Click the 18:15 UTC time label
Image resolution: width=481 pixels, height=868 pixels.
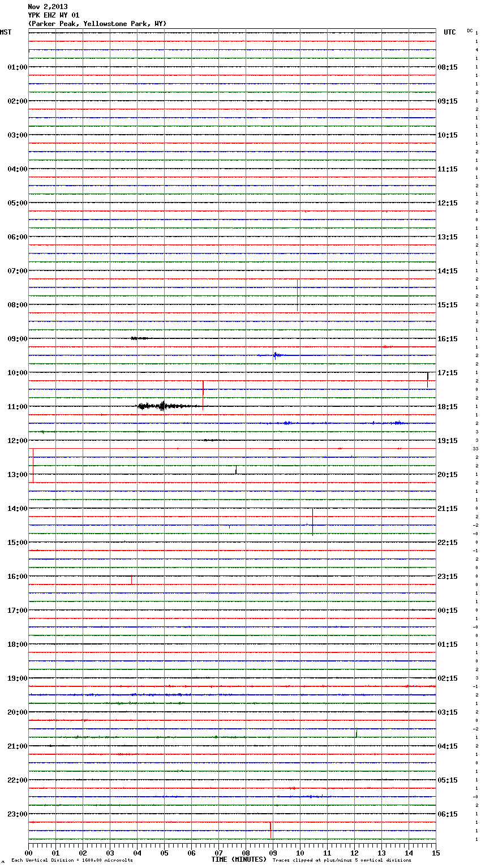448,407
